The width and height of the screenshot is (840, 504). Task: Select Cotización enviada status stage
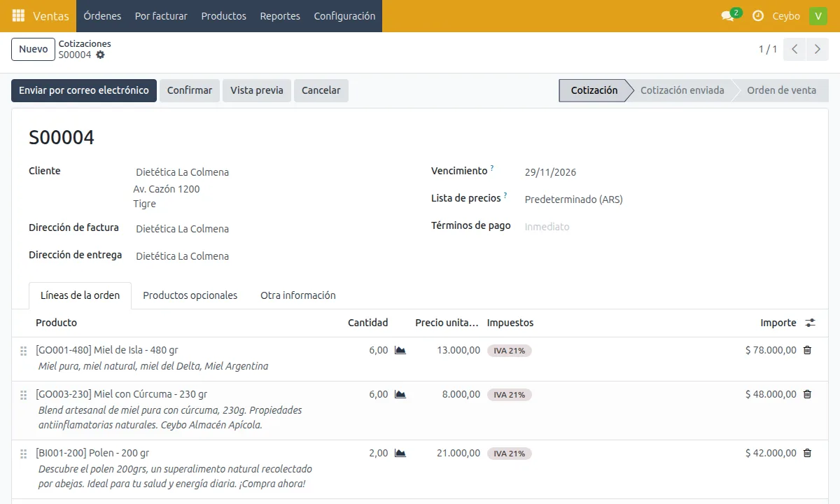click(682, 90)
